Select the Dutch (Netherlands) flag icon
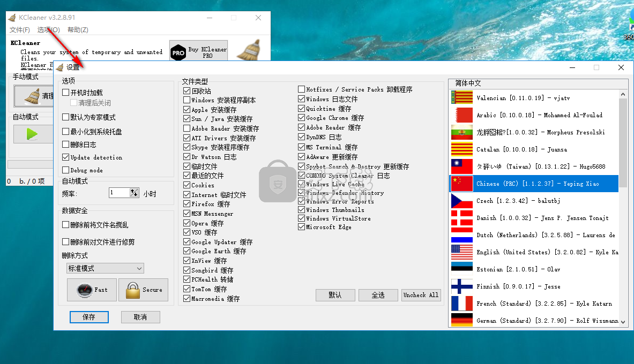This screenshot has height=364, width=634. click(462, 235)
